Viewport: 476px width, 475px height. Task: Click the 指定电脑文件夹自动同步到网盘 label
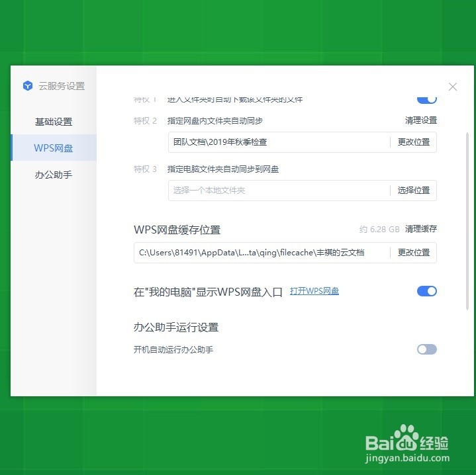tap(223, 169)
